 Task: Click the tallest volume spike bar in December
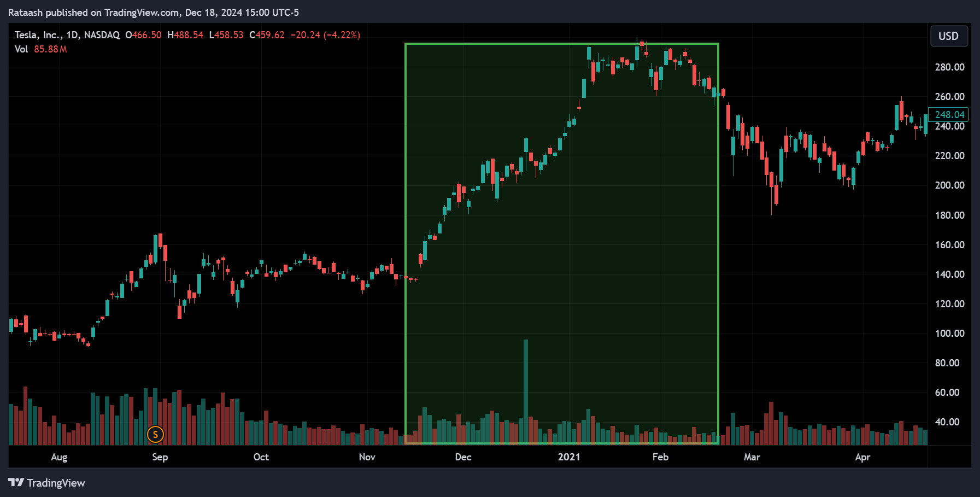pyautogui.click(x=526, y=391)
